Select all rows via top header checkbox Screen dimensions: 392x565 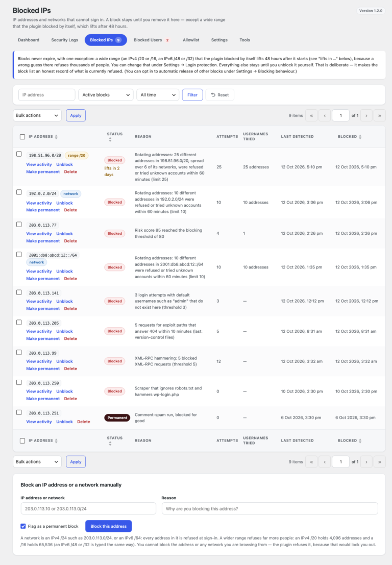pos(22,137)
